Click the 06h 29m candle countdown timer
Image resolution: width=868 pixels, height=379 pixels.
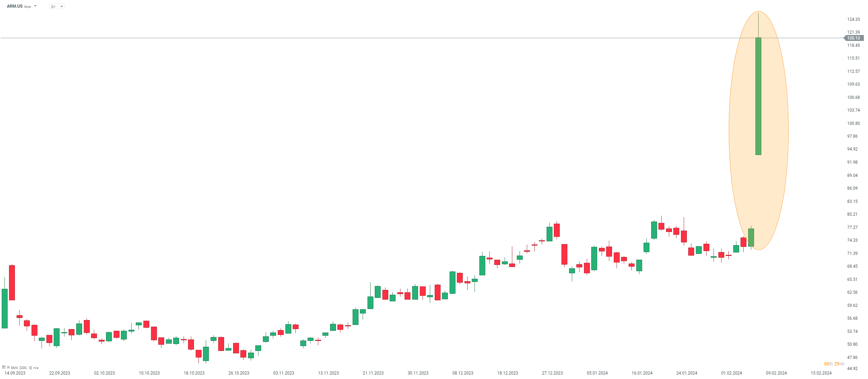[x=834, y=364]
